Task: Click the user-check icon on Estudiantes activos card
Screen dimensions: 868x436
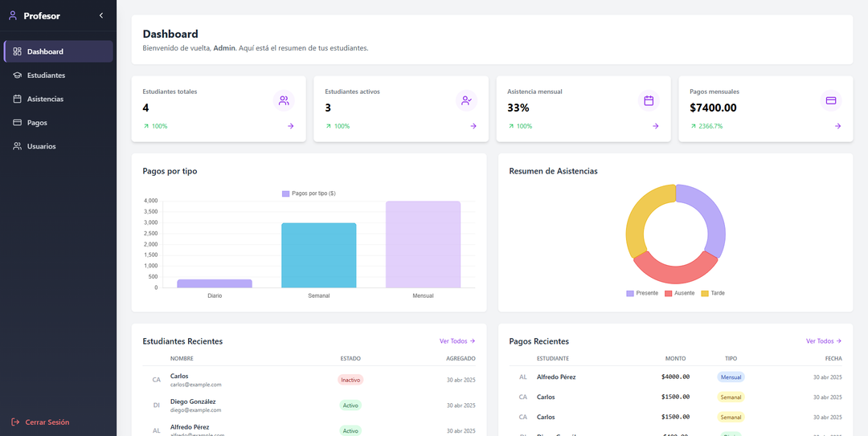Action: point(466,100)
